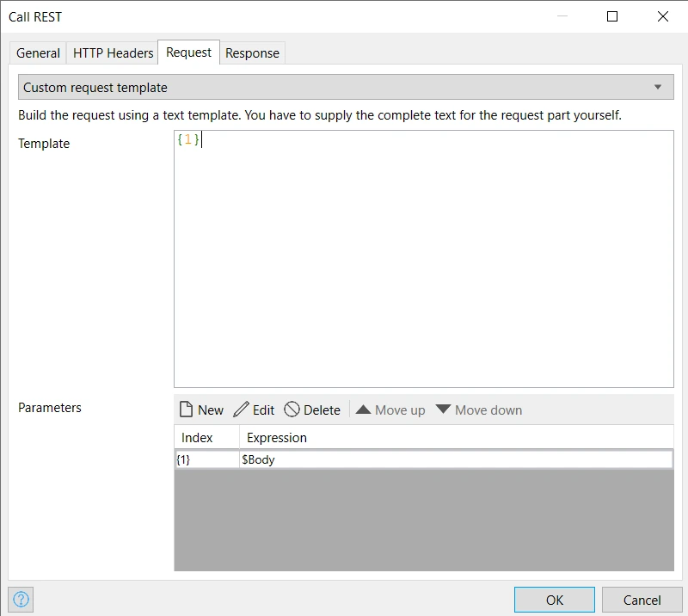Switch to the General tab
Viewport: 688px width, 616px height.
click(38, 53)
